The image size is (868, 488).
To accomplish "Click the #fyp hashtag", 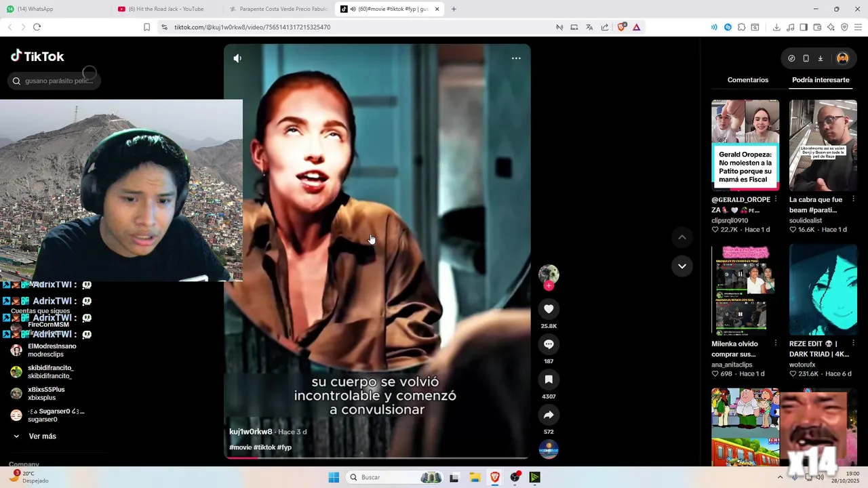I will click(284, 447).
